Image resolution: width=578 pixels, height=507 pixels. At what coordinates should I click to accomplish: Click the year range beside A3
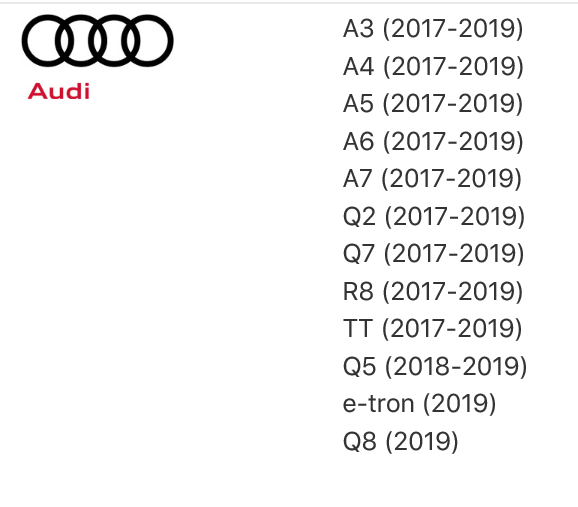[x=453, y=29]
